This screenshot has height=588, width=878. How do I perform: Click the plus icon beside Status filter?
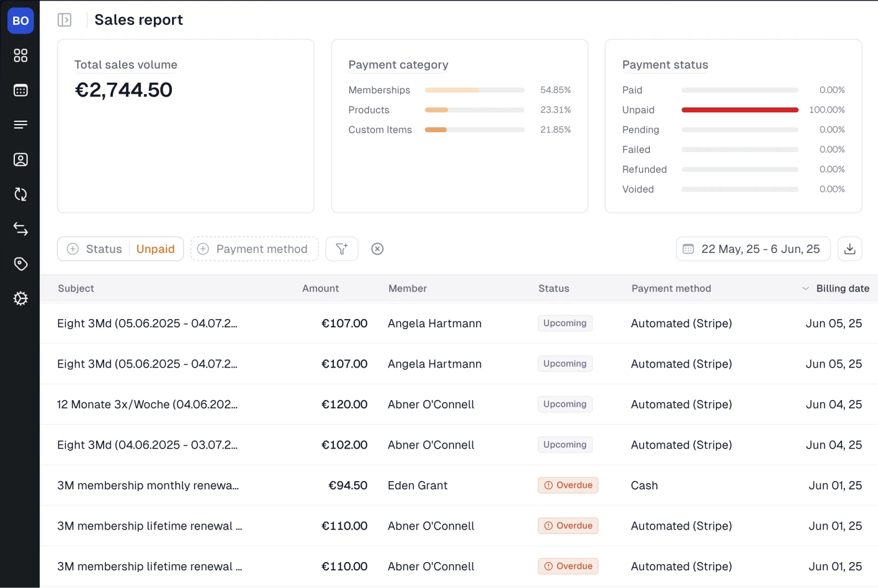pyautogui.click(x=73, y=249)
